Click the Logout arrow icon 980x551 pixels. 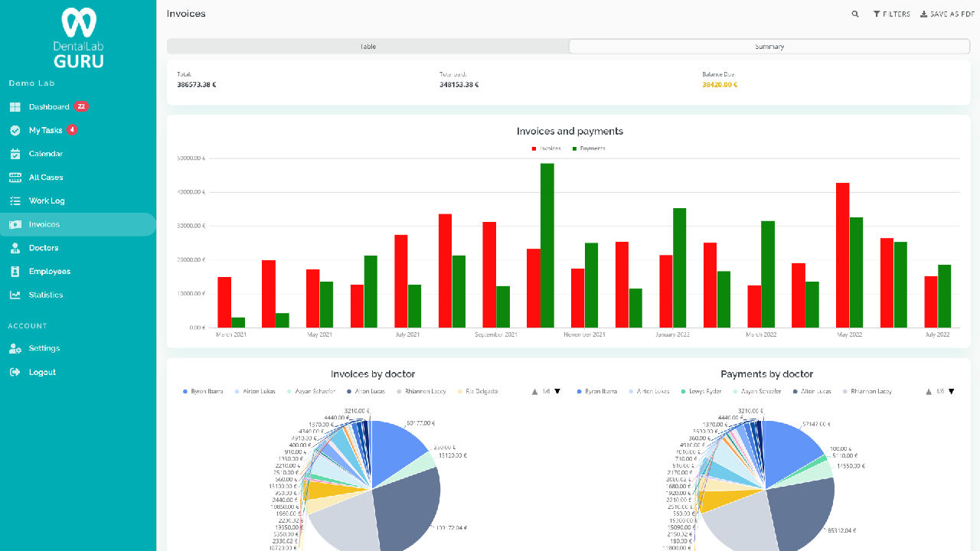pyautogui.click(x=15, y=372)
